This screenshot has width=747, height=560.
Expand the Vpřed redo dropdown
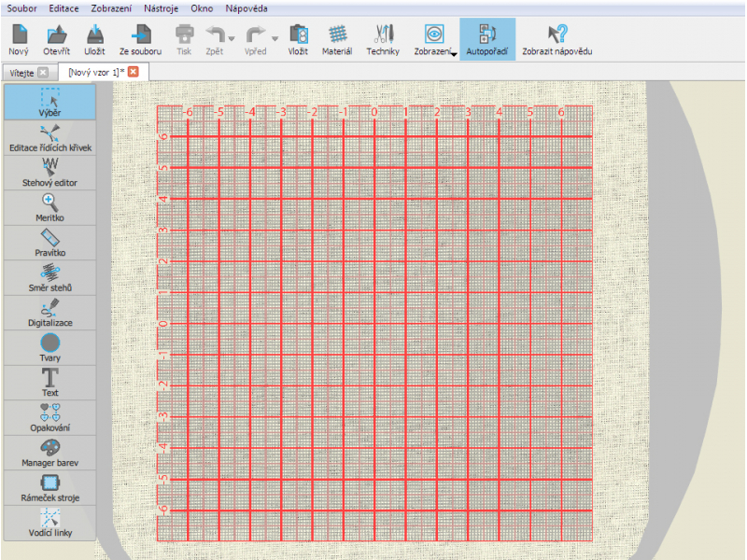(274, 39)
